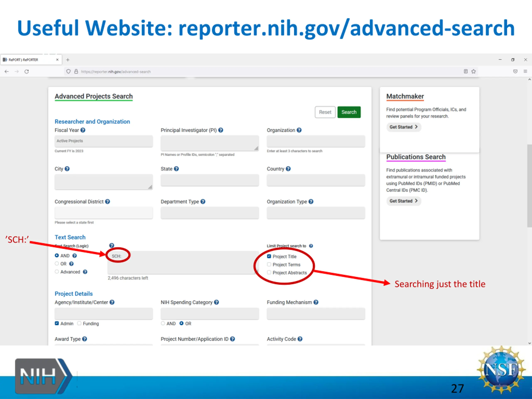Click help icon next to Principal Investigator
The image size is (532, 399).
[220, 130]
